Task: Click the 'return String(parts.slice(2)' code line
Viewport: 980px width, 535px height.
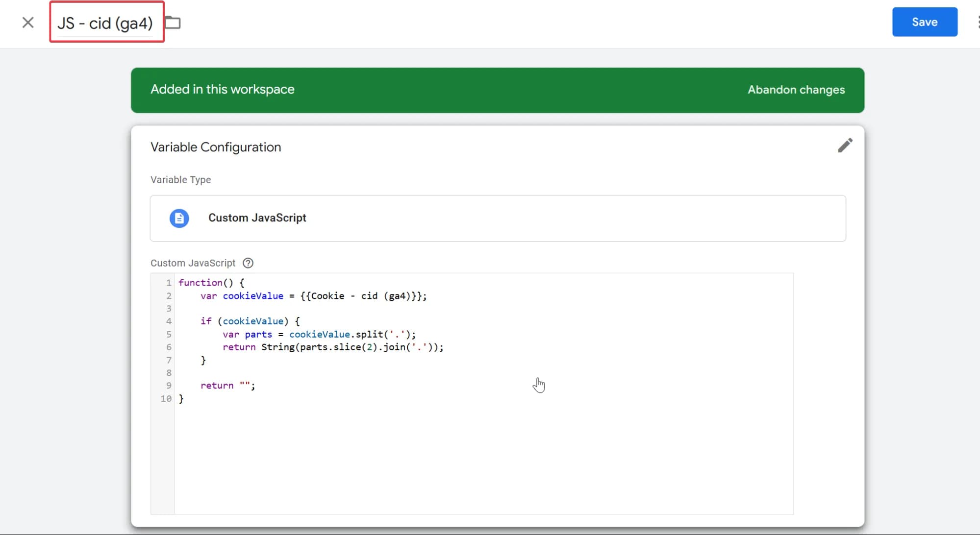Action: 333,347
